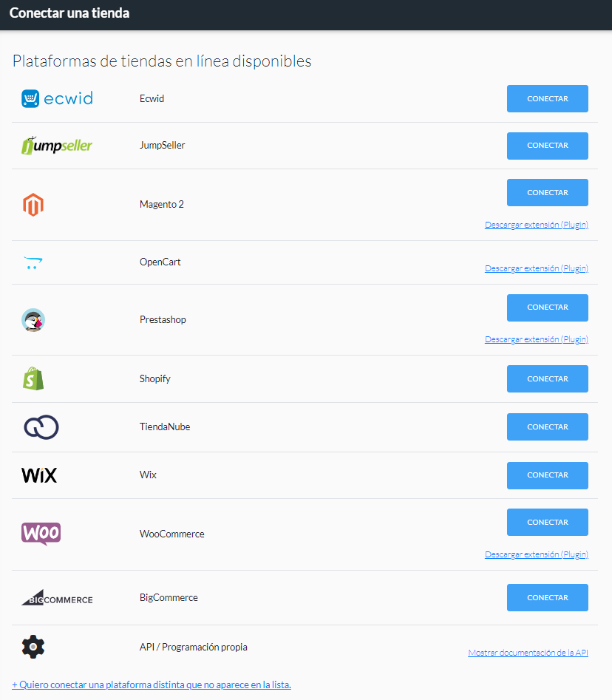Image resolution: width=612 pixels, height=700 pixels.
Task: Connect the BigCommerce store
Action: point(547,598)
